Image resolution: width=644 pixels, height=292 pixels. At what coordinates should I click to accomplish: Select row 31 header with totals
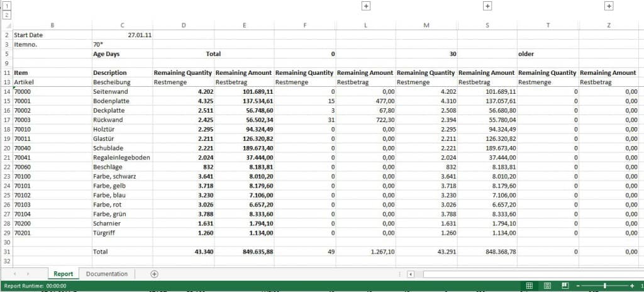(x=7, y=251)
